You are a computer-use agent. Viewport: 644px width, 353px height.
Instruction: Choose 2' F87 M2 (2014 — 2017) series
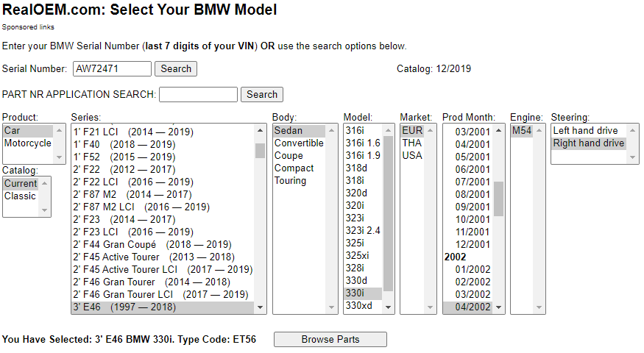point(163,195)
